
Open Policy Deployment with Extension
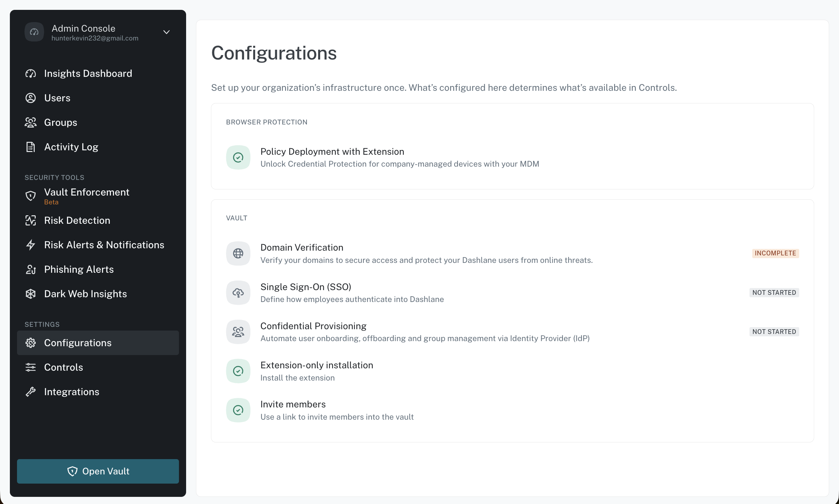point(512,157)
